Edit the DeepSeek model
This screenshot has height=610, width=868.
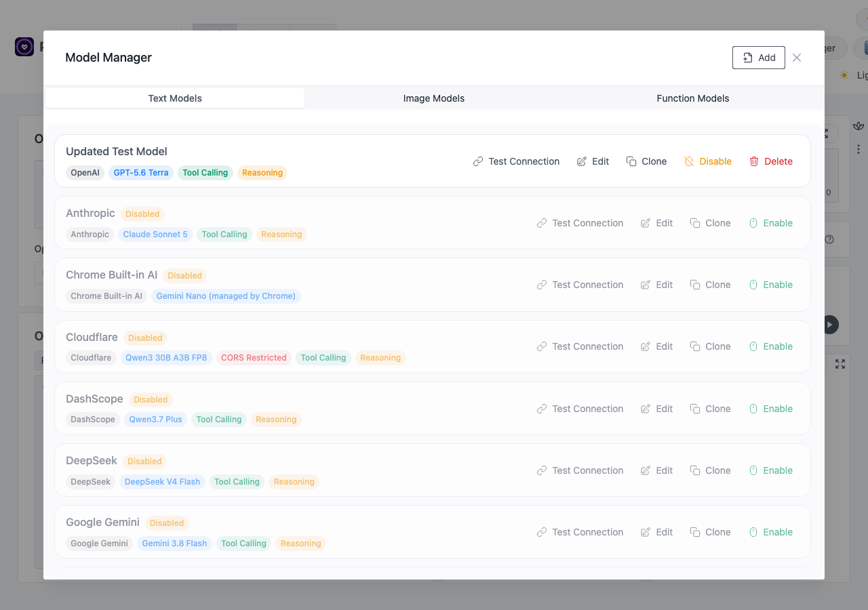click(x=657, y=470)
